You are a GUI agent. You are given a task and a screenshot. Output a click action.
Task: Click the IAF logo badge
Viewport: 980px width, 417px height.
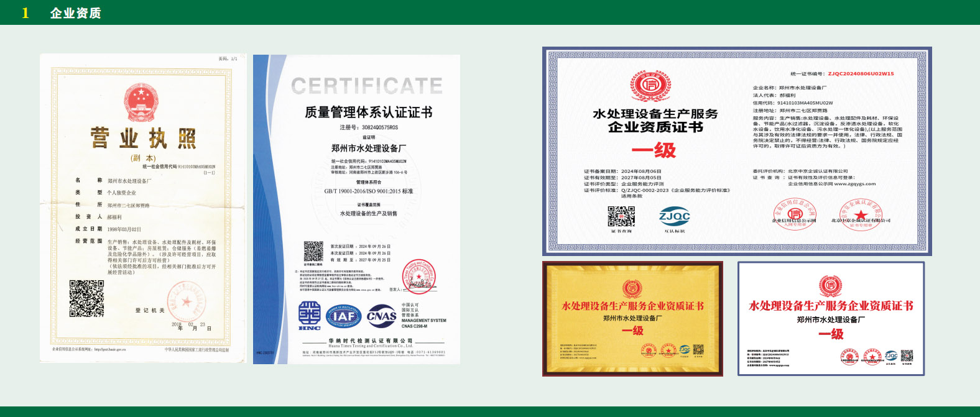[343, 316]
